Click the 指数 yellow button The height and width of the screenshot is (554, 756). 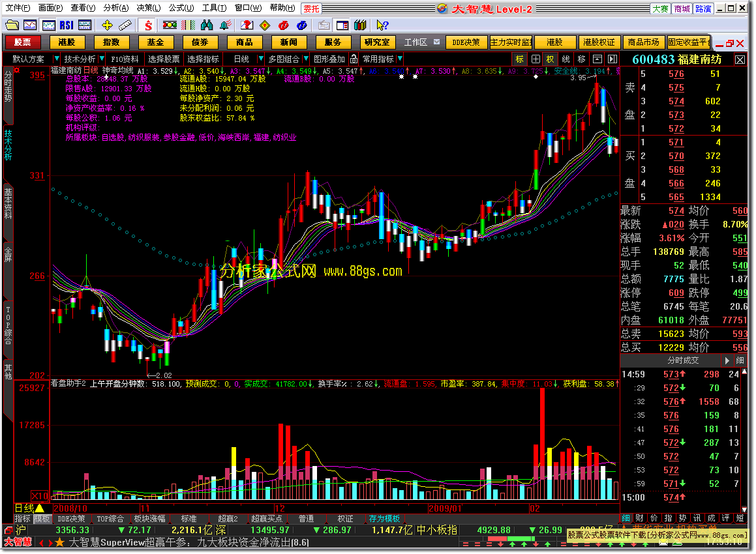click(x=111, y=42)
